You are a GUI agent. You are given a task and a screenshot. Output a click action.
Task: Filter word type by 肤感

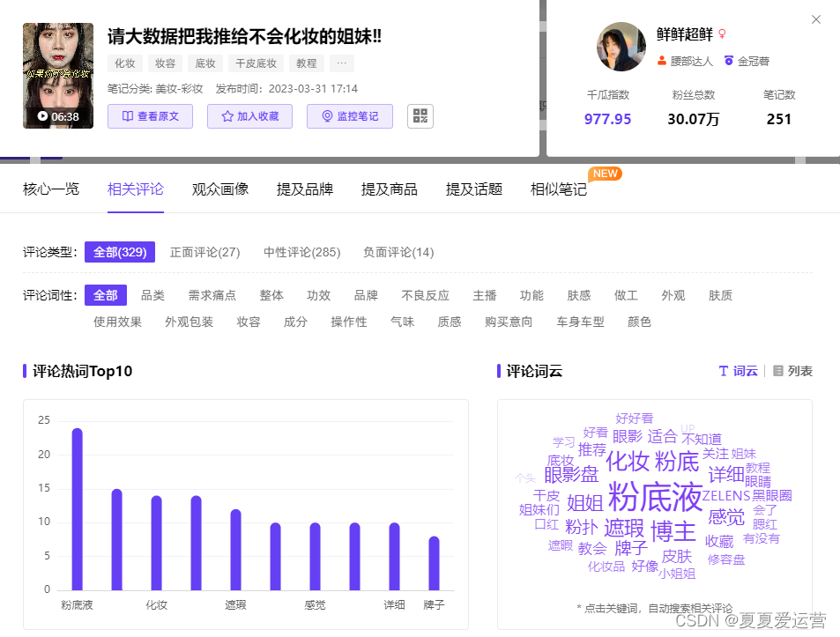pos(578,295)
